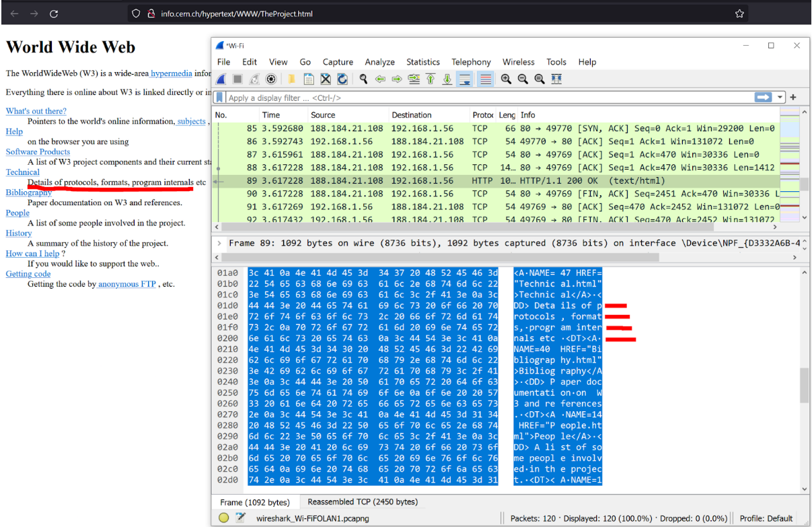Open the Capture menu
This screenshot has width=812, height=527.
pos(338,62)
